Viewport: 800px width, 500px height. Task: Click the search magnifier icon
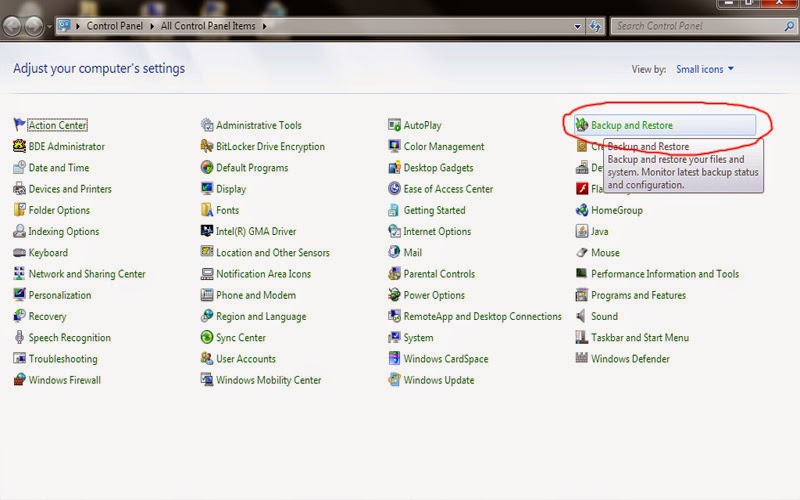[x=789, y=26]
